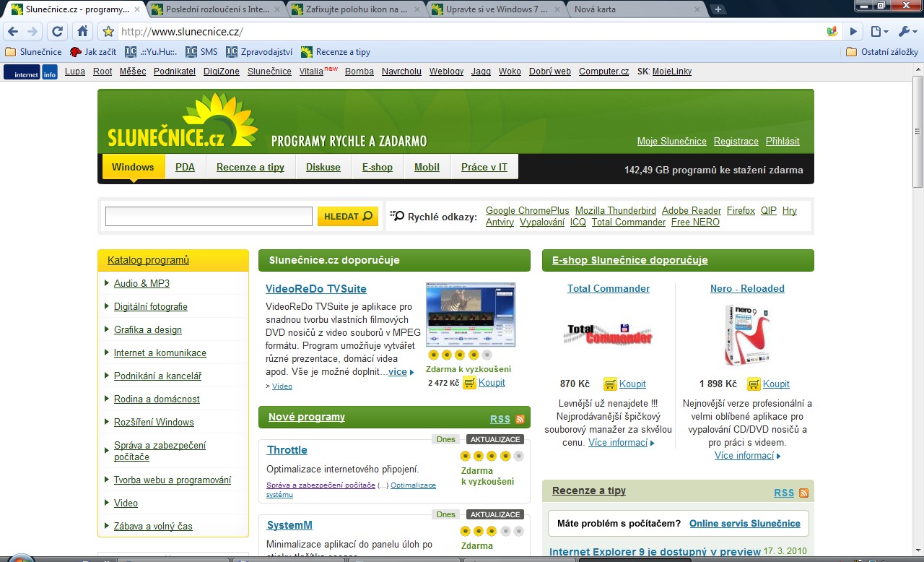
Task: Expand the 'Zábava a volný čas' category
Action: point(153,526)
